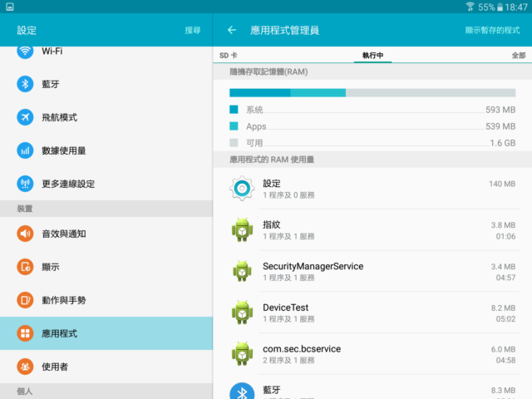
Task: Tap the 8.2 MB value for DeviceTest
Action: pos(503,308)
